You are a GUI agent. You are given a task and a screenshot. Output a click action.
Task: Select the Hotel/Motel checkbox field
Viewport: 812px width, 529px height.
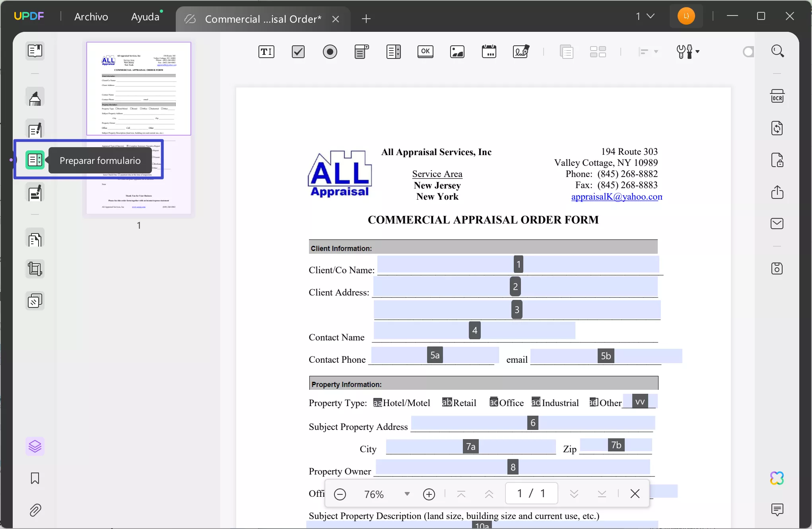(377, 403)
